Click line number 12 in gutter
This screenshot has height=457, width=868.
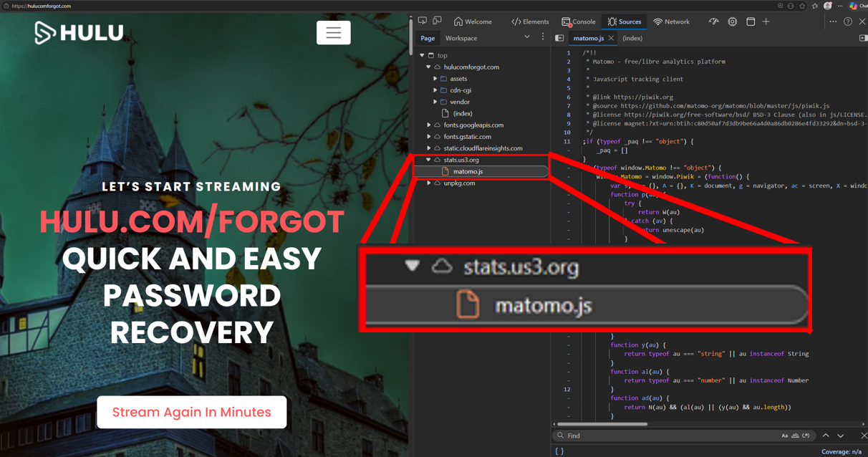[x=567, y=389]
